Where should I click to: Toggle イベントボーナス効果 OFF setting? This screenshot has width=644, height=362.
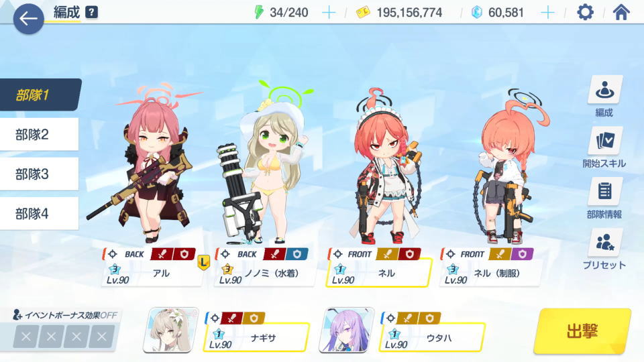[x=66, y=315]
